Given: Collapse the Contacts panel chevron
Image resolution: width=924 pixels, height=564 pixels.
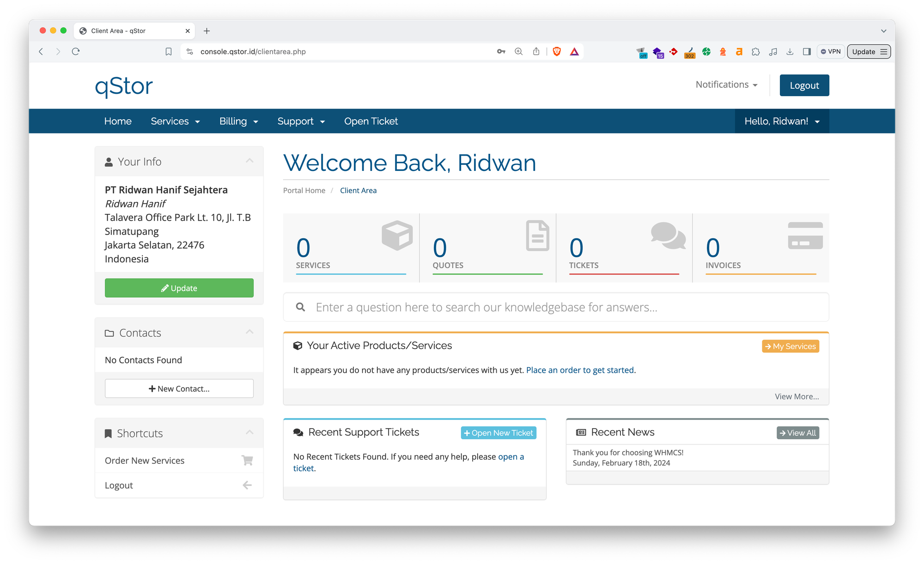Looking at the screenshot, I should click(x=249, y=332).
